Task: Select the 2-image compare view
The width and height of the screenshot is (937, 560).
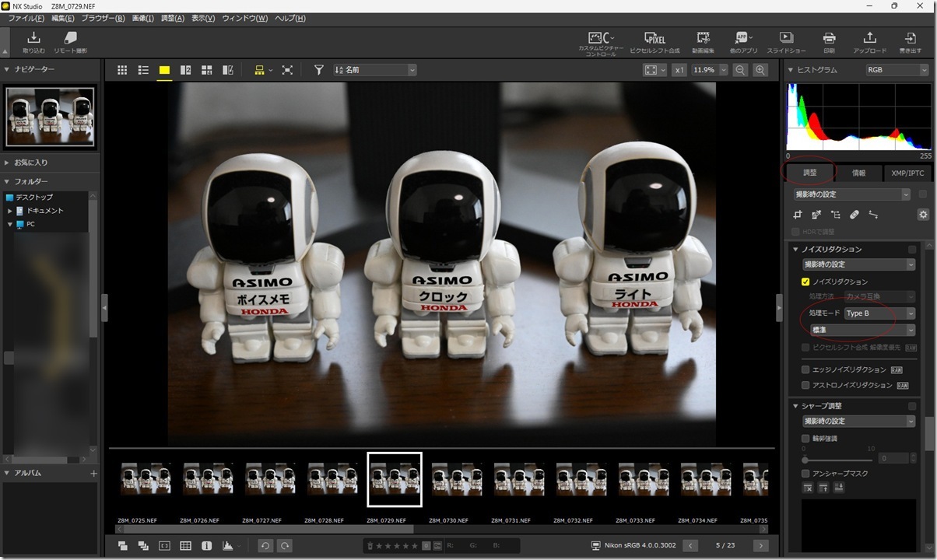Action: [x=185, y=70]
